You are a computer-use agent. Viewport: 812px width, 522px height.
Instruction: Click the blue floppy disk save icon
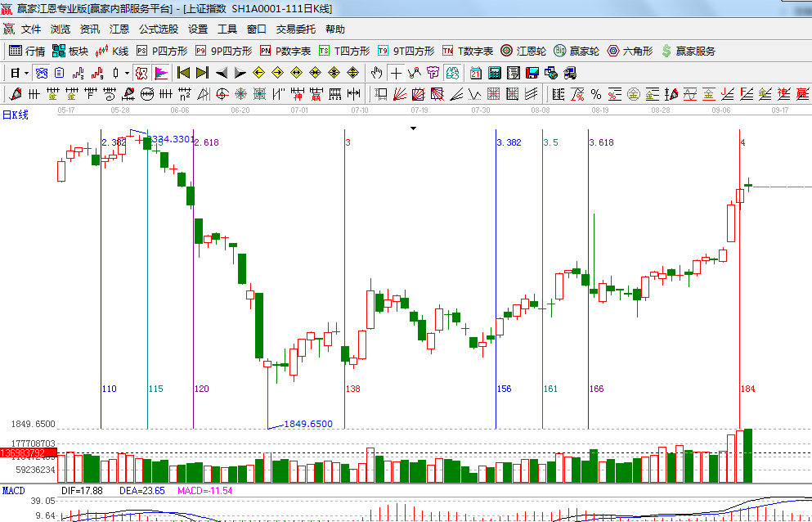coord(532,73)
